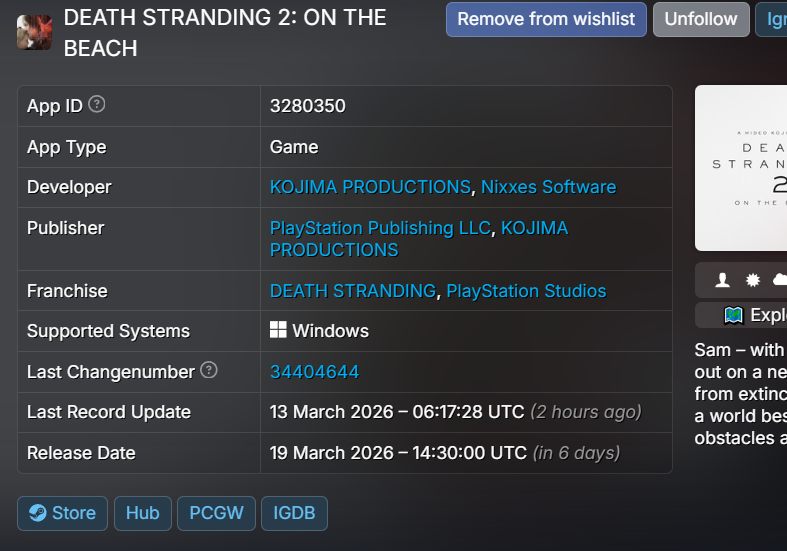The image size is (787, 551).
Task: Open the Hub link button
Action: (x=143, y=513)
